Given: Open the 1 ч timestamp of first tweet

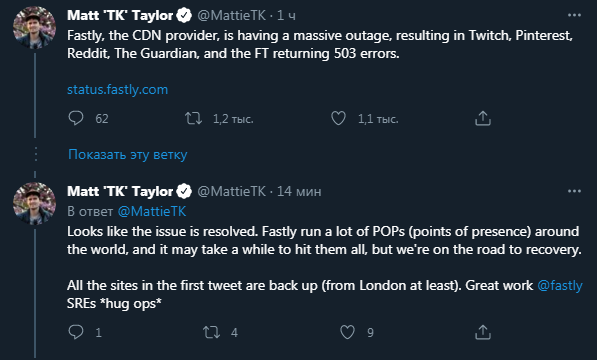Looking at the screenshot, I should coord(286,15).
